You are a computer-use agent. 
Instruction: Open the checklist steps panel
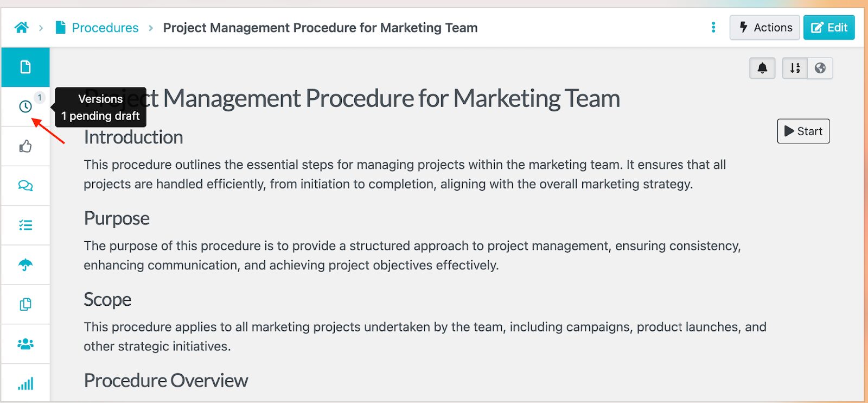(x=25, y=225)
